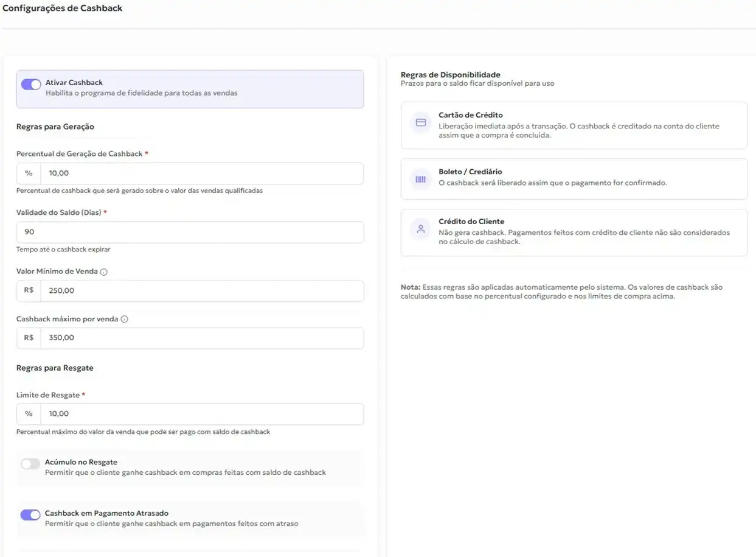Click the Boleto / Crediário barcode icon

click(x=420, y=179)
